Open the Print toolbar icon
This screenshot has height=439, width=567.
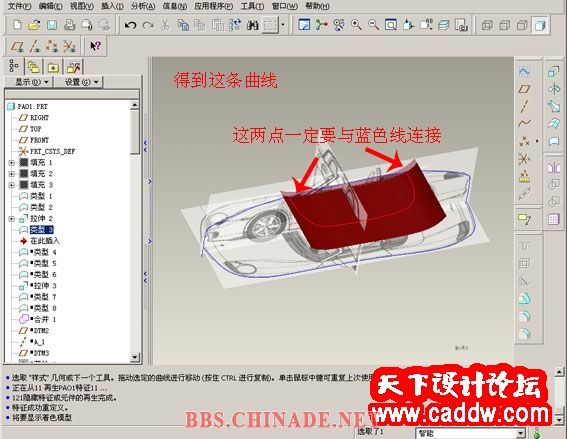pyautogui.click(x=69, y=25)
